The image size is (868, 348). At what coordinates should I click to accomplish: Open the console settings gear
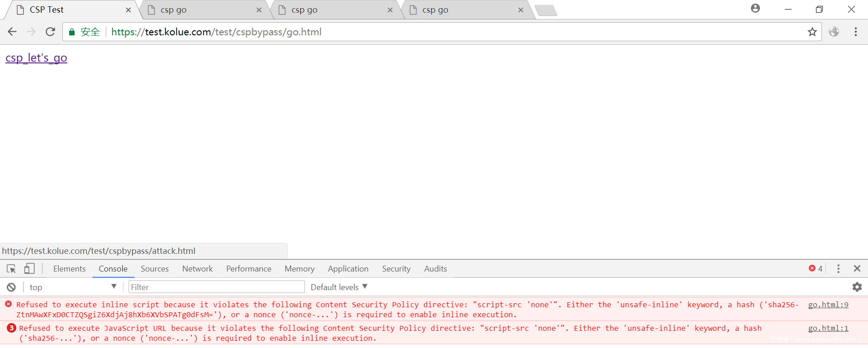pos(857,287)
